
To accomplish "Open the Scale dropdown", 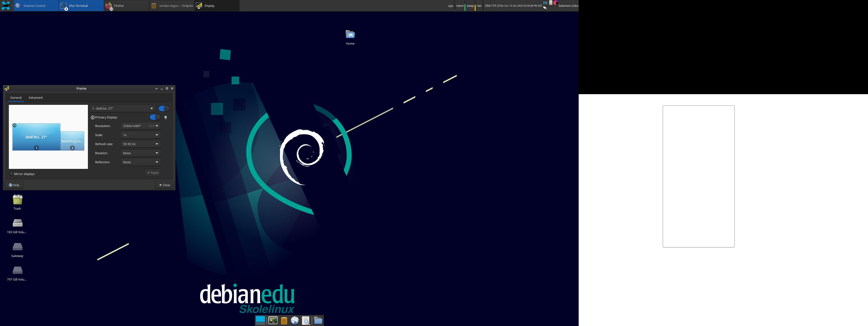I will pyautogui.click(x=141, y=135).
